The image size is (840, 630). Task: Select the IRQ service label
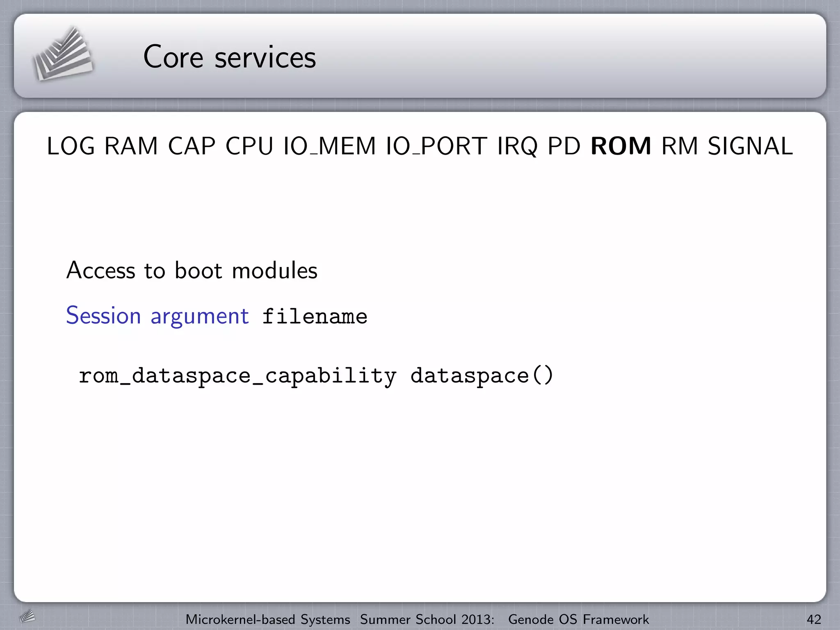(517, 146)
